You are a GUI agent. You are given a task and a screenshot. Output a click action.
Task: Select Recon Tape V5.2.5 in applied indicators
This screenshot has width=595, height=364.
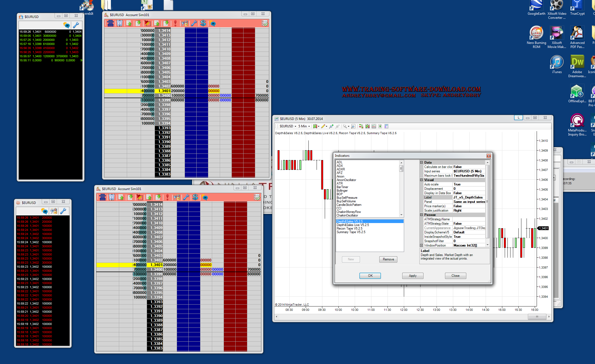(x=350, y=228)
